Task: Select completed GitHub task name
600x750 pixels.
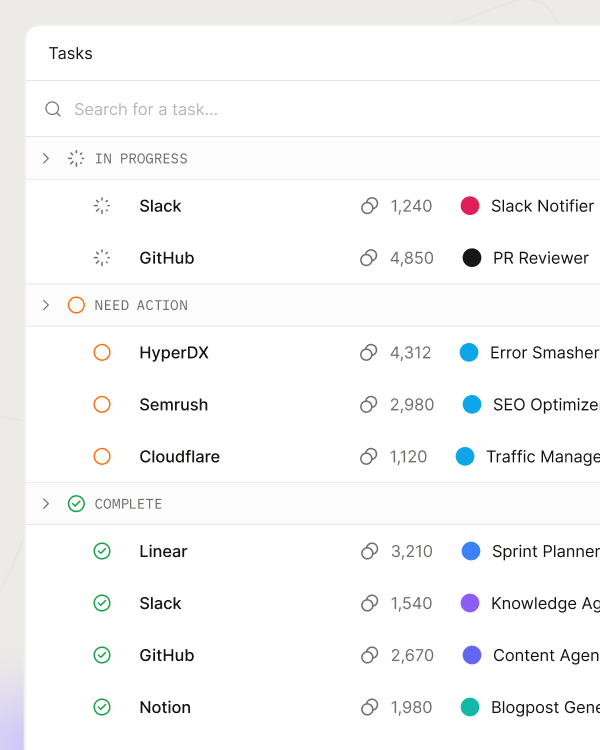Action: 167,655
